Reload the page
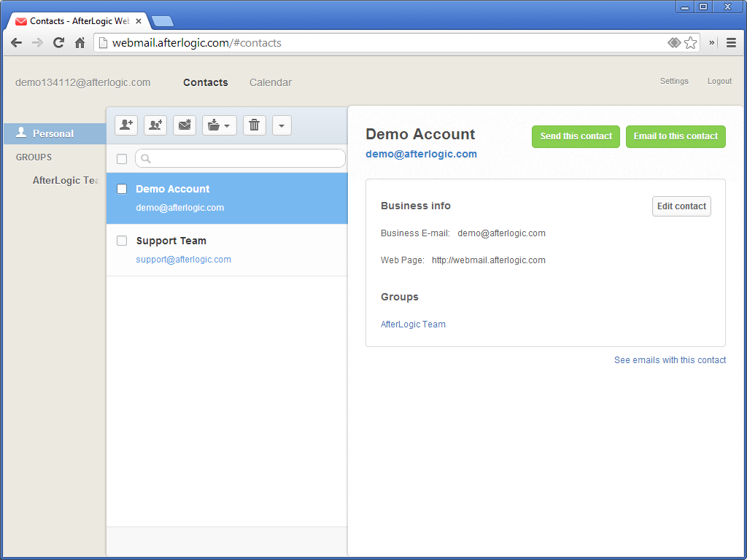Viewport: 747px width, 560px height. click(58, 43)
